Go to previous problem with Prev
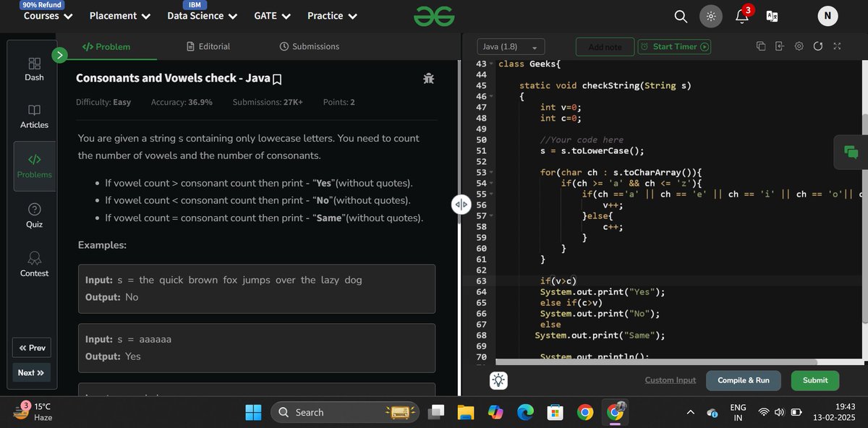The image size is (868, 428). point(32,348)
